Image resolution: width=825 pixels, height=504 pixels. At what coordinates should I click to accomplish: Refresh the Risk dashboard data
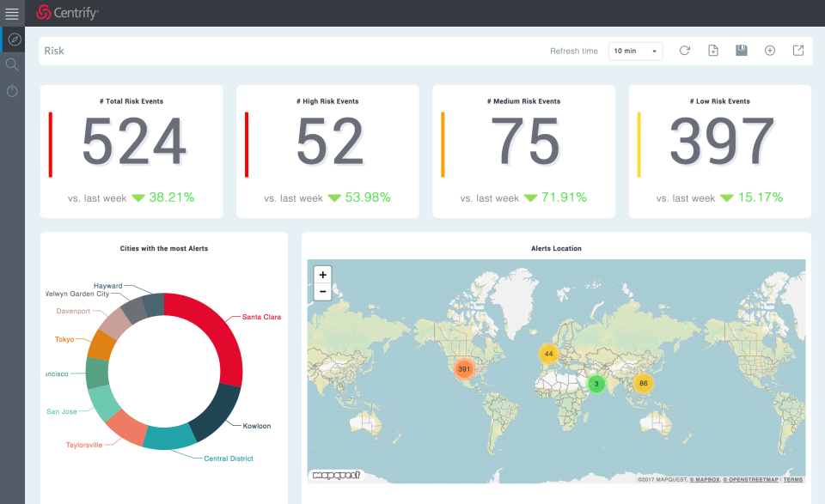684,51
